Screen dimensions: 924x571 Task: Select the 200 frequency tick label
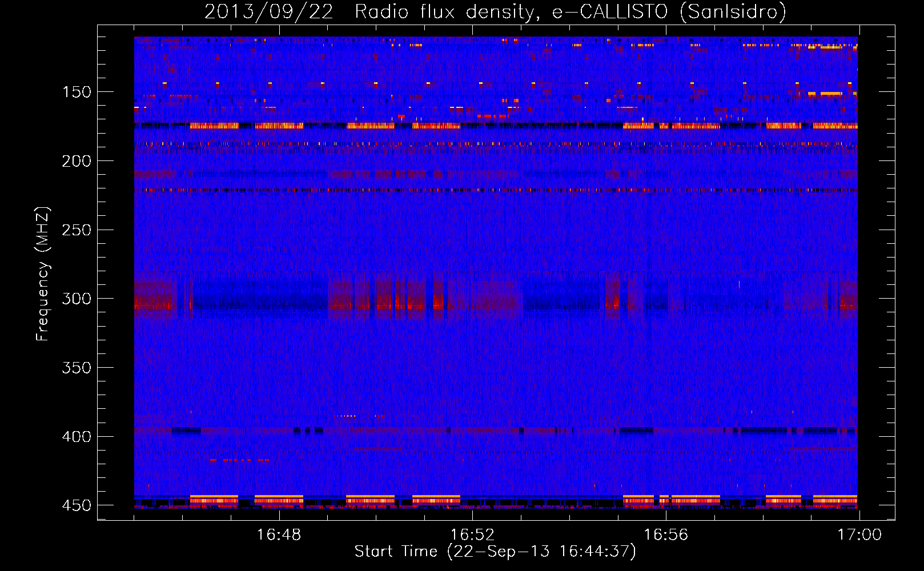coord(76,162)
